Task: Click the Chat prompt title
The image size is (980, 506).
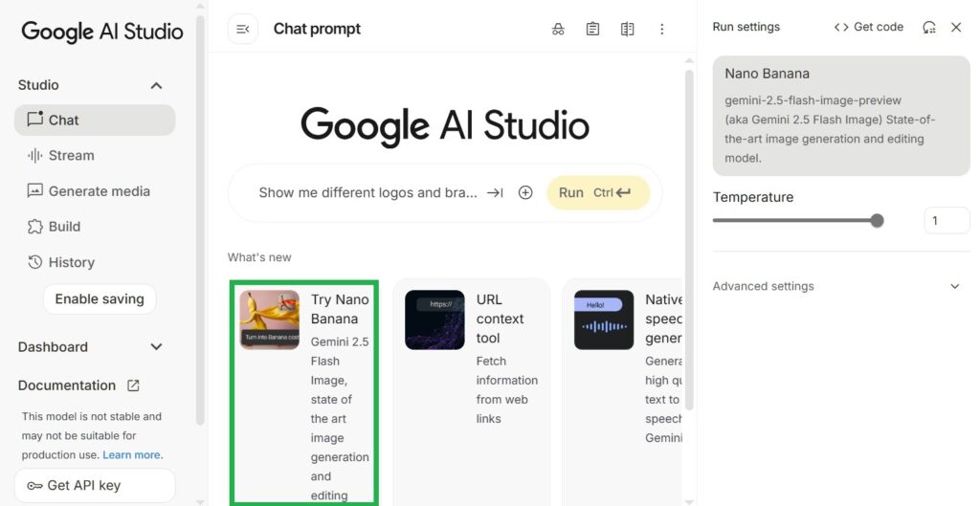Action: point(317,29)
